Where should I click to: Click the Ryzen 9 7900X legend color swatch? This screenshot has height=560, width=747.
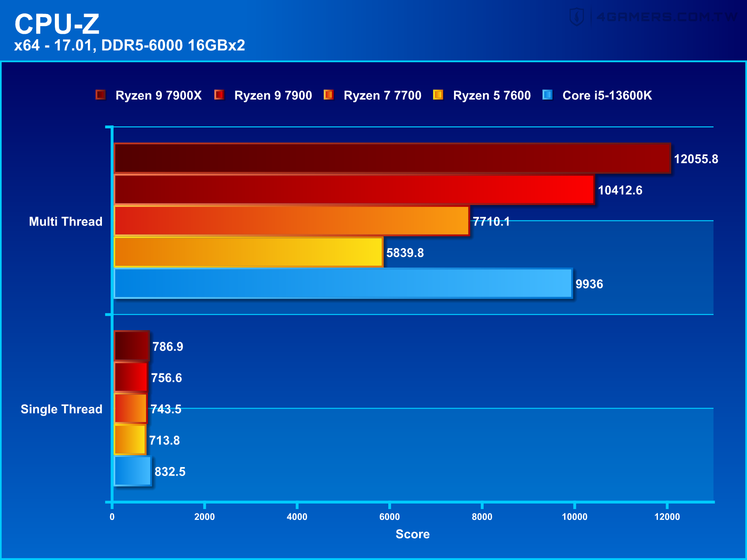(100, 95)
